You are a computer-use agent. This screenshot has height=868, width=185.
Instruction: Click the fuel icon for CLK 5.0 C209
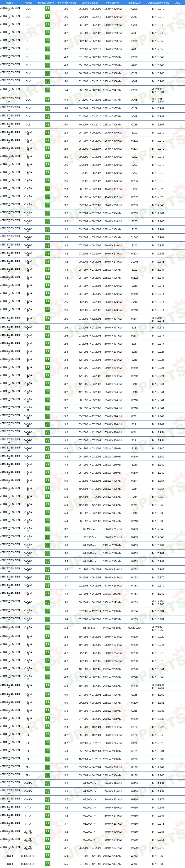[x=47, y=74]
